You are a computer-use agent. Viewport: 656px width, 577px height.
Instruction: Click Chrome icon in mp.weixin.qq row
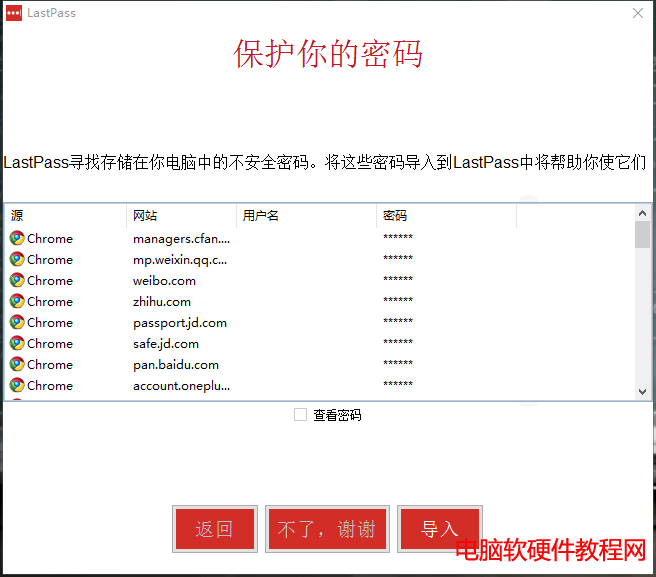pyautogui.click(x=17, y=259)
